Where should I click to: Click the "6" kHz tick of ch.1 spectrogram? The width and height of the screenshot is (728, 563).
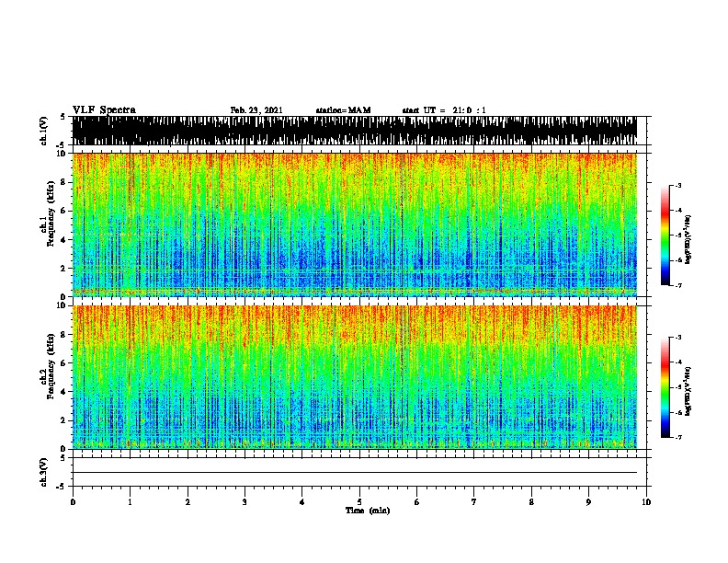tap(64, 211)
